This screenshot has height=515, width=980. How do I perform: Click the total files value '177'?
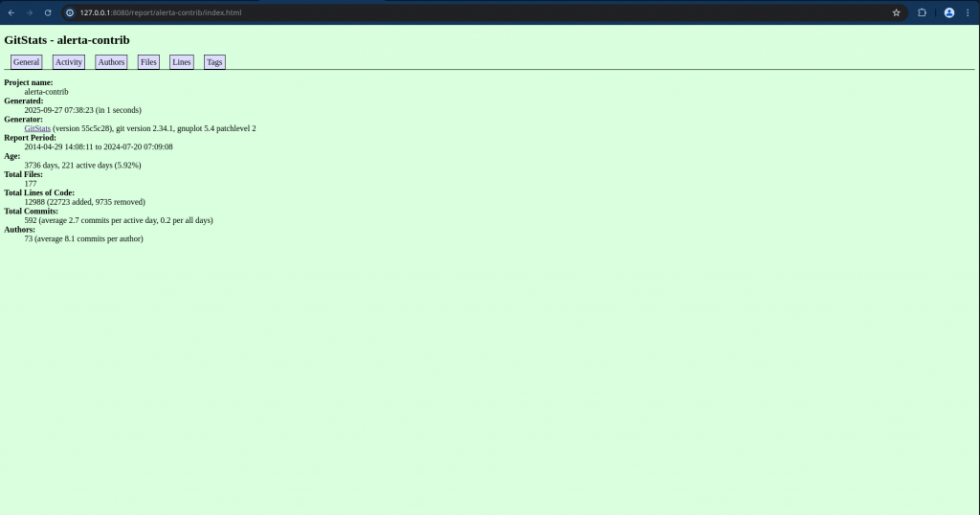[31, 184]
